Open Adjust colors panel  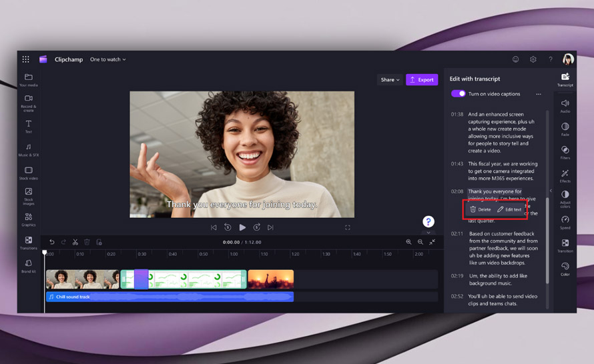pyautogui.click(x=565, y=199)
